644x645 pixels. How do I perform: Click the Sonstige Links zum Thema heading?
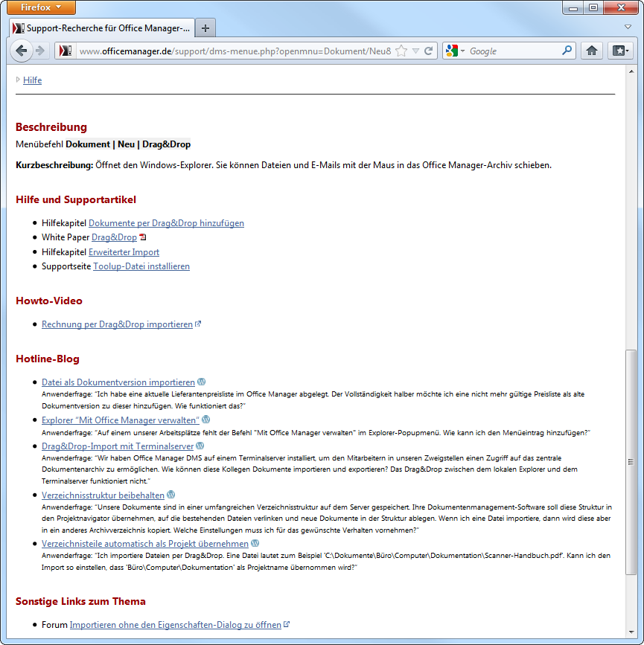click(x=80, y=601)
